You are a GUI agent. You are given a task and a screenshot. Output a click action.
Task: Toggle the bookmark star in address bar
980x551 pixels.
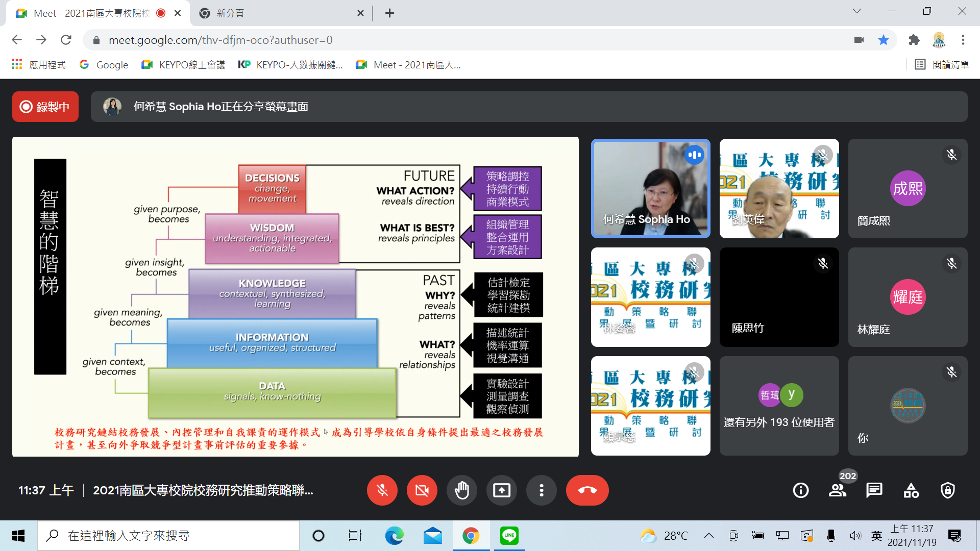pyautogui.click(x=884, y=40)
